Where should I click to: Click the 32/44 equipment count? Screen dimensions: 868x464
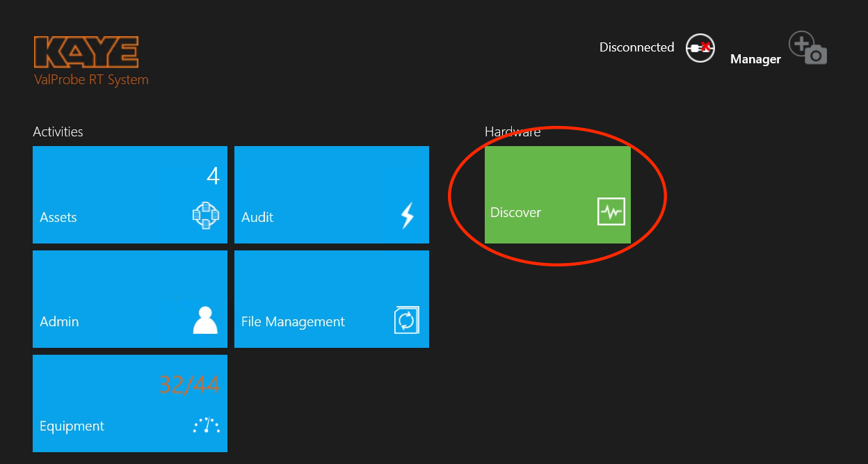189,384
